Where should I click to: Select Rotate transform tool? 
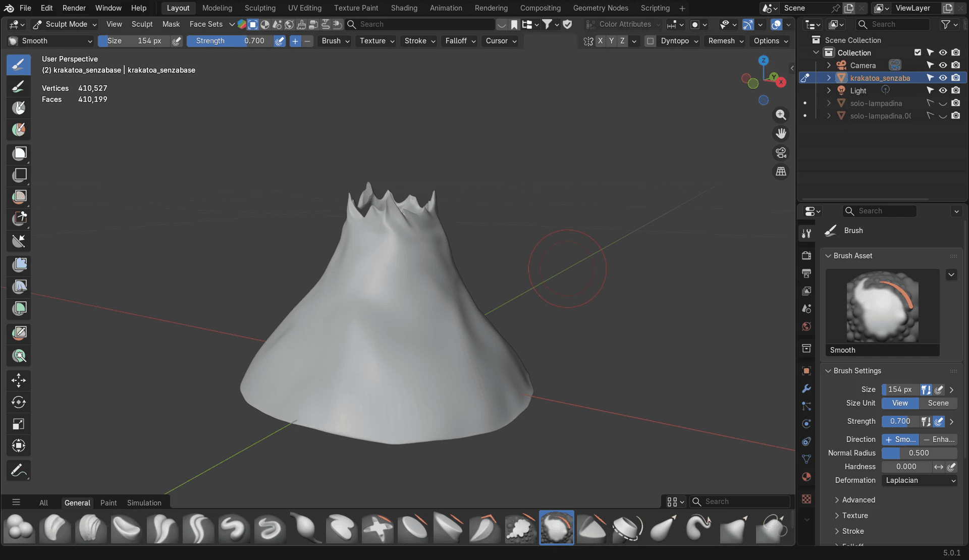[x=19, y=402]
